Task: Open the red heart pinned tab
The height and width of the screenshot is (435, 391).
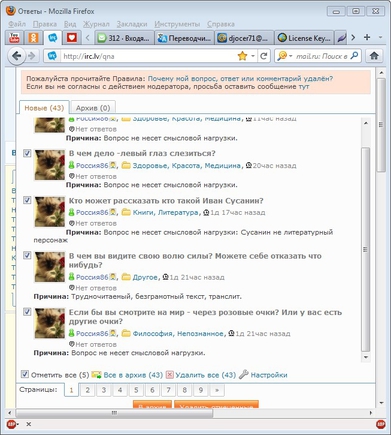Action: pos(71,38)
